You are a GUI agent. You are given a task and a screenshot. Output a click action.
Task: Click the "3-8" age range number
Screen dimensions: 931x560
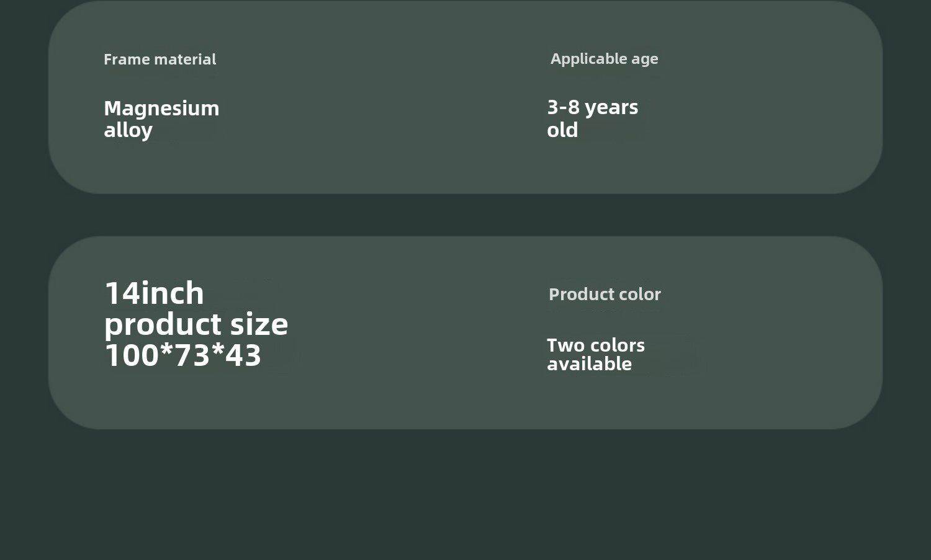coord(563,107)
